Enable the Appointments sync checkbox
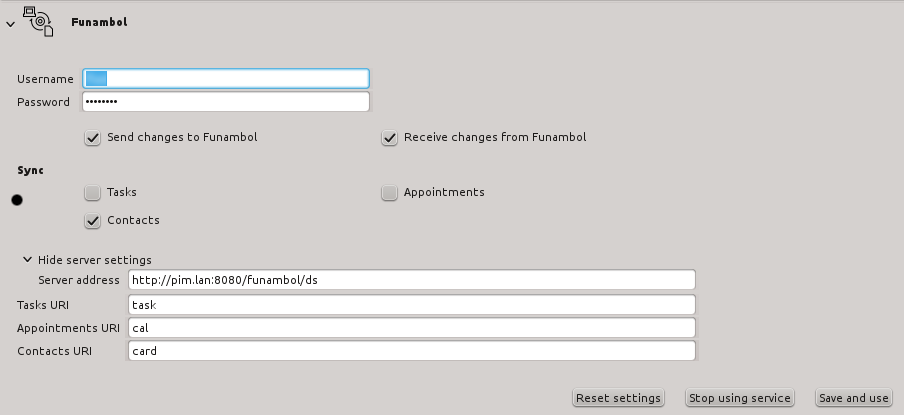This screenshot has width=904, height=415. [389, 193]
